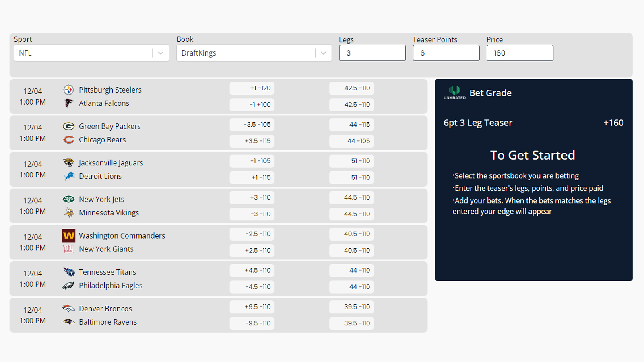Select the Broncos +9.5 -110 spread
This screenshot has width=644, height=362.
point(252,306)
